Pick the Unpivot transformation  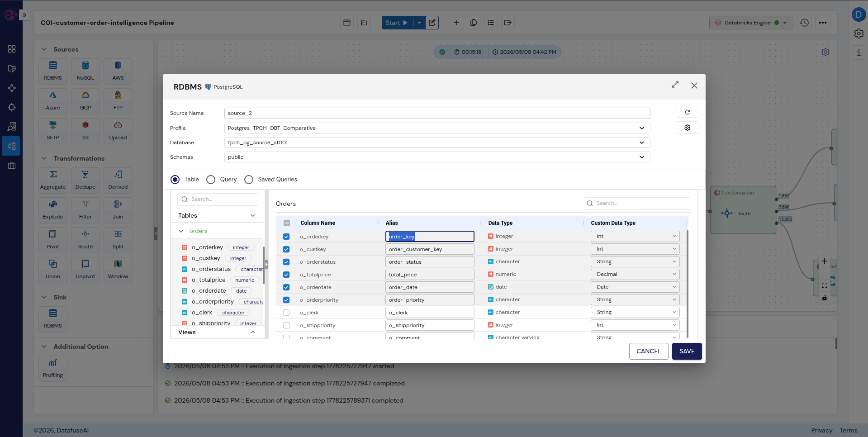pos(85,269)
